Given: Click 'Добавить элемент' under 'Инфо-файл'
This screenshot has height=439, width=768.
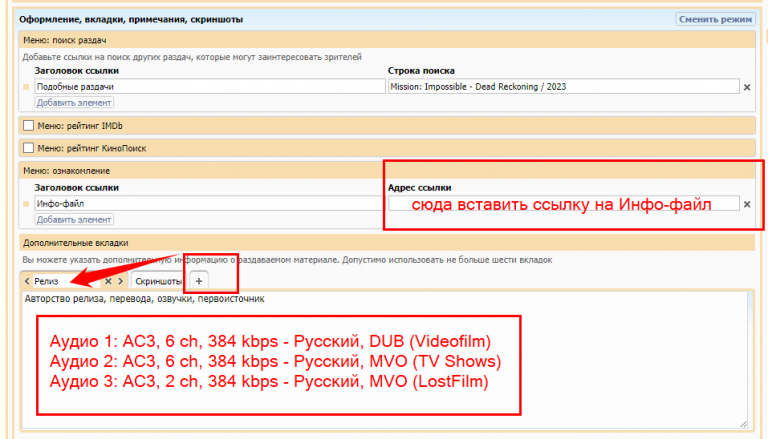Looking at the screenshot, I should point(74,220).
